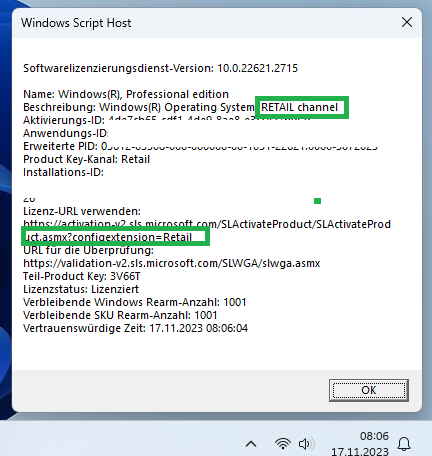432x456 pixels.
Task: Open the notification bell icon
Action: (x=404, y=444)
